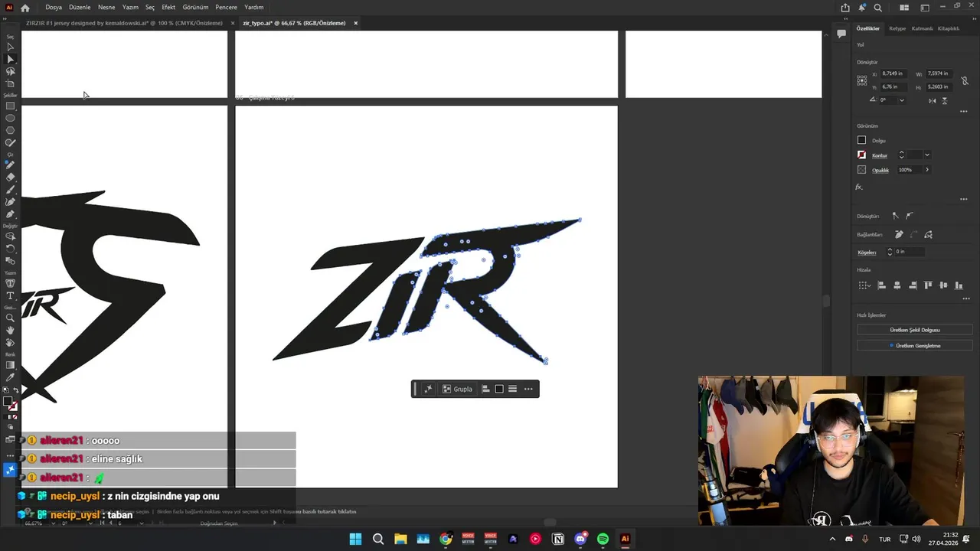Expand the Opaklık opacity arrow
980x551 pixels.
927,170
